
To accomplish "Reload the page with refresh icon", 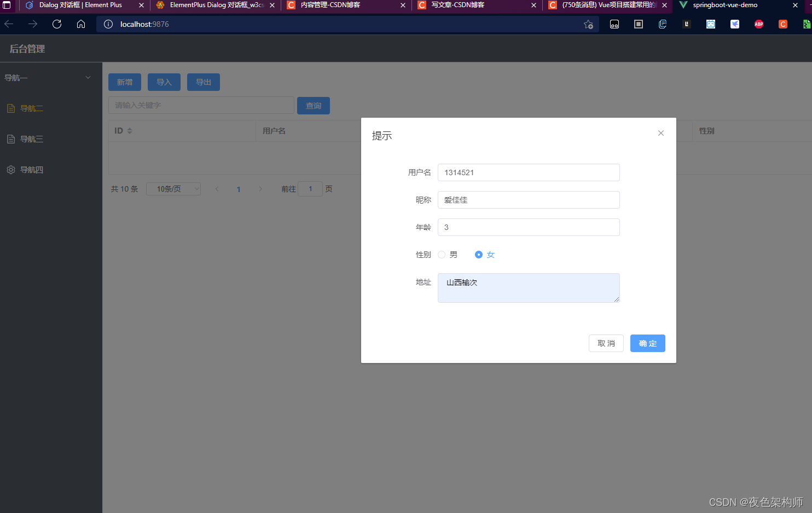I will pyautogui.click(x=57, y=24).
